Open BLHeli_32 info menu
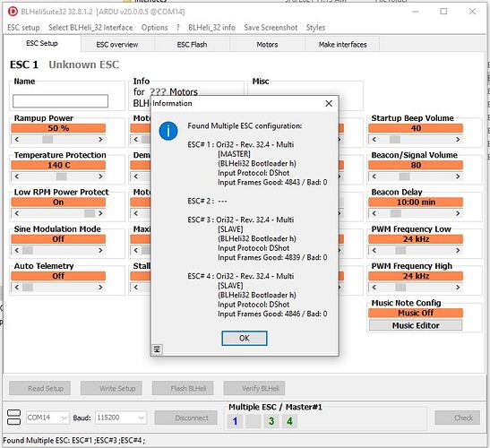 pos(211,28)
